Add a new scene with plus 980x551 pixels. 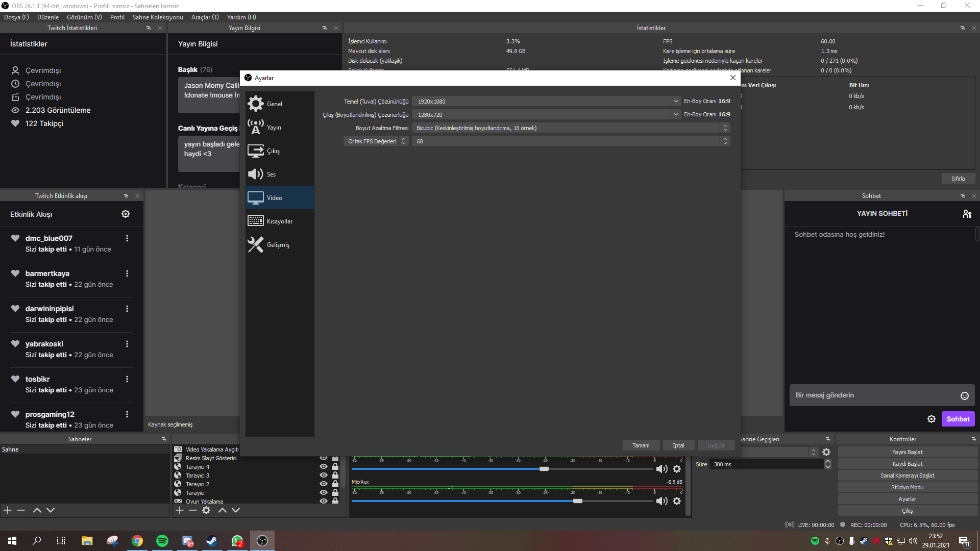[8, 510]
